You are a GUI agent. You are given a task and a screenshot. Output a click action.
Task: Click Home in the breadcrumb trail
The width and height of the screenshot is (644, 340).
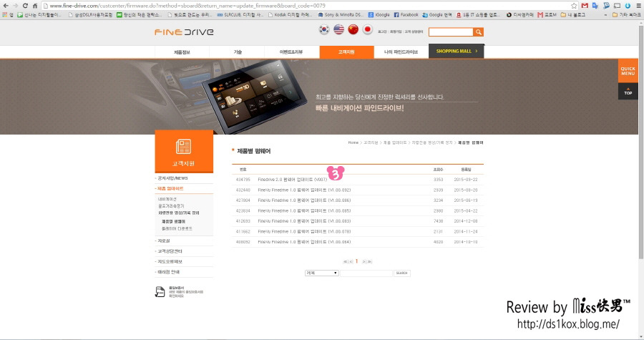pos(353,142)
